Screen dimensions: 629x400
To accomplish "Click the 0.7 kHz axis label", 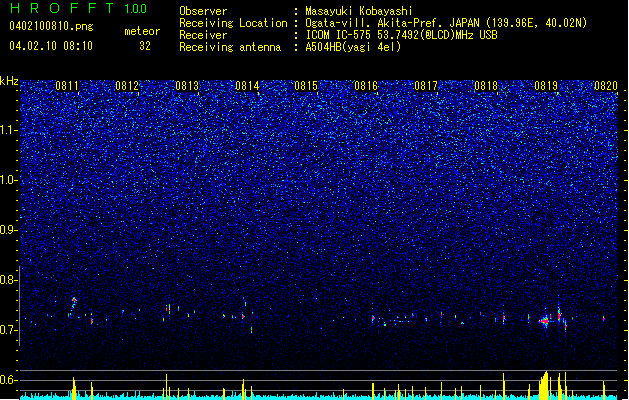I will point(8,330).
